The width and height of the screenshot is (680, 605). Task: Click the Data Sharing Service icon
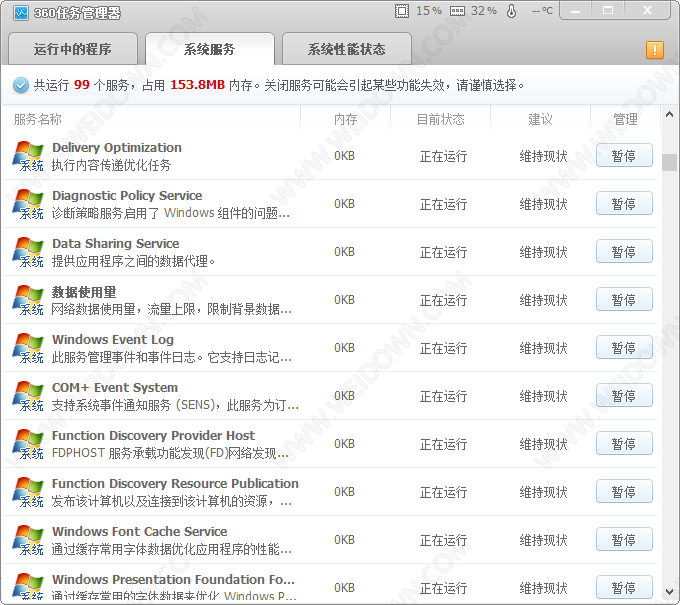[28, 252]
